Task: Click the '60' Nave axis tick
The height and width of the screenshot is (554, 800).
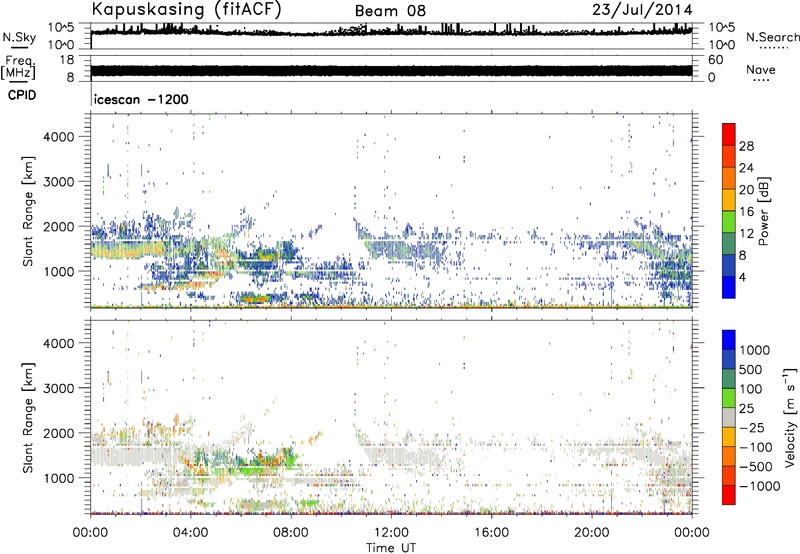Action: 715,60
